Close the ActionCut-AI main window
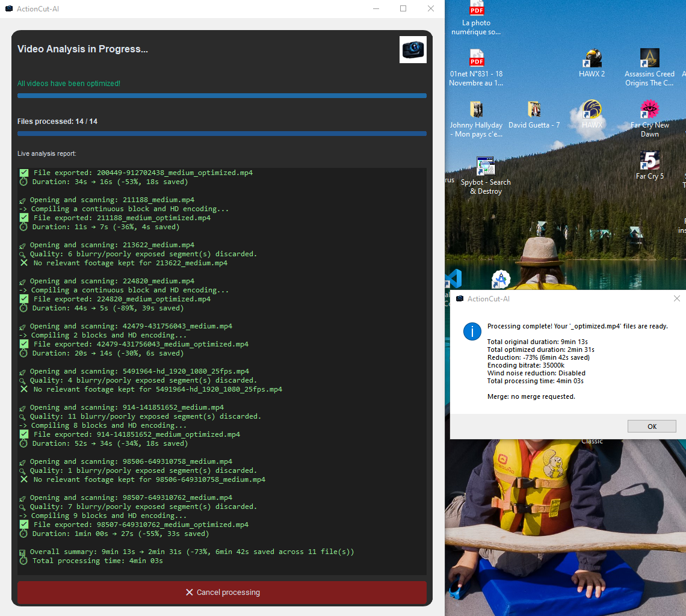Image resolution: width=686 pixels, height=616 pixels. 431,9
